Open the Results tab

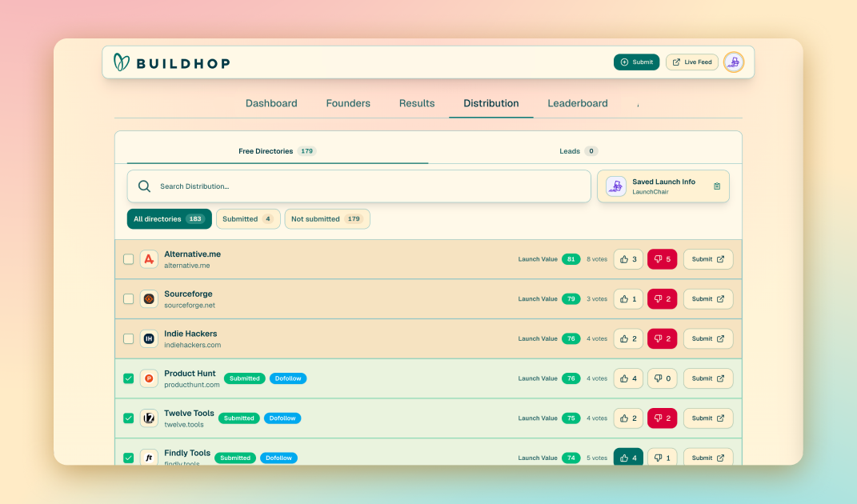[x=417, y=103]
